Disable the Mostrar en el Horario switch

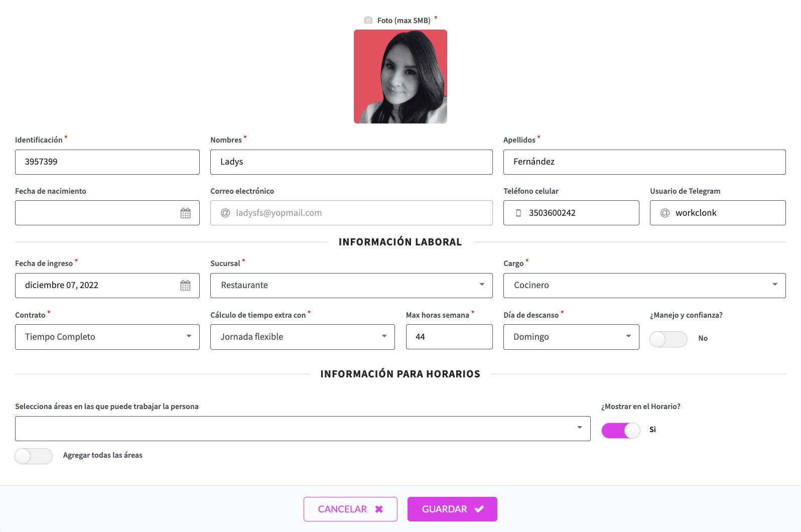pyautogui.click(x=621, y=431)
